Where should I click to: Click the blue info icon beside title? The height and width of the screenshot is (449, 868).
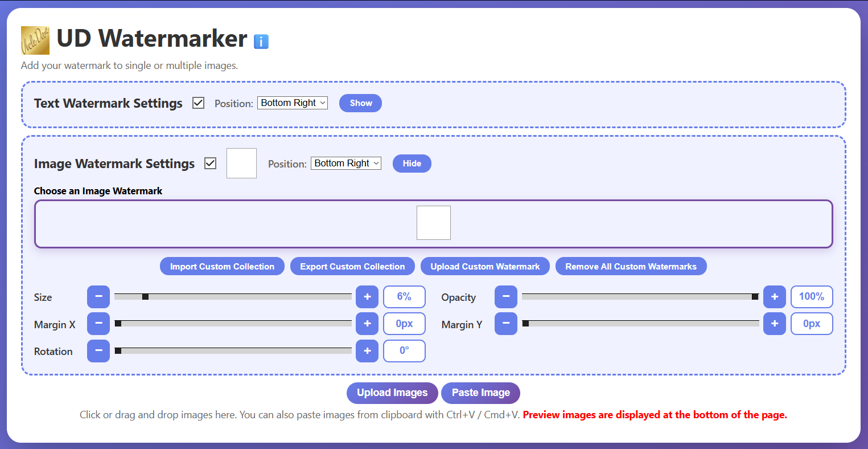coord(261,41)
